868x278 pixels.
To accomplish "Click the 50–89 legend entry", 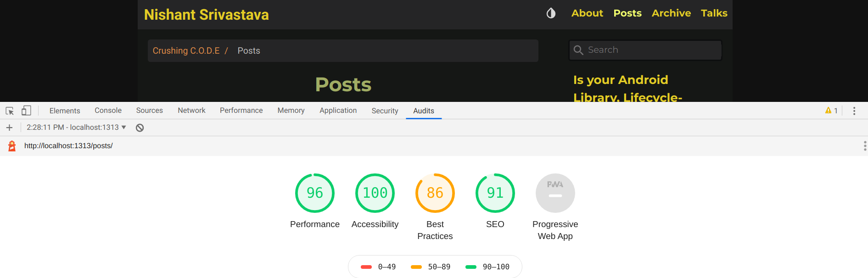I will 431,267.
